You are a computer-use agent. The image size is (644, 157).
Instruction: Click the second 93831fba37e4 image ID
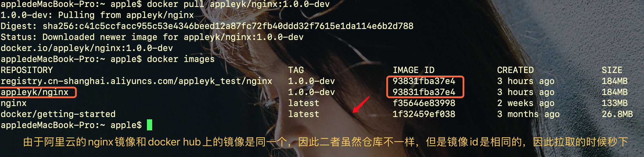tap(424, 92)
